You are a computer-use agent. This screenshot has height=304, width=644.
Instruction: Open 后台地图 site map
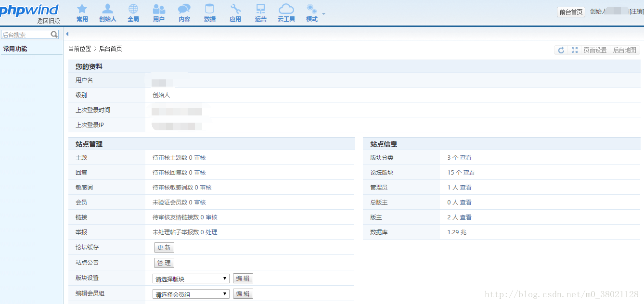point(625,50)
